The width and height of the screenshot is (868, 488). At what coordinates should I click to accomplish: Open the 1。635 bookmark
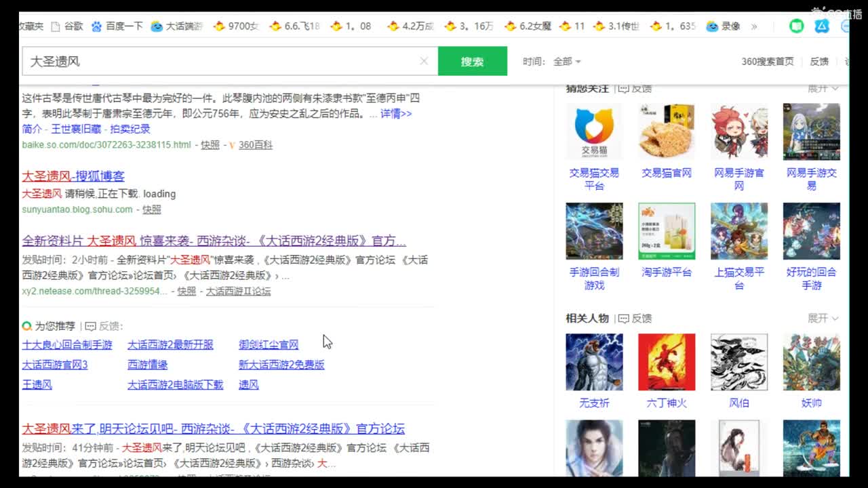[x=673, y=26]
